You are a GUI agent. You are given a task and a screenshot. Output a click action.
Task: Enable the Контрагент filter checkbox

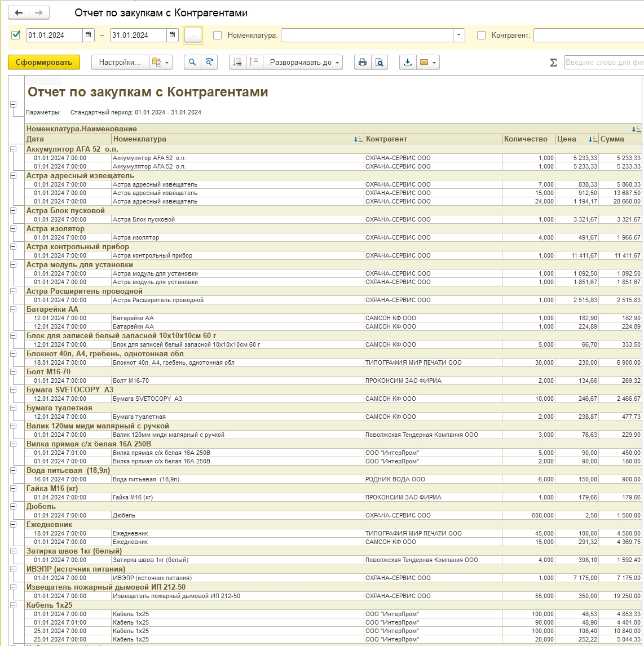click(481, 36)
